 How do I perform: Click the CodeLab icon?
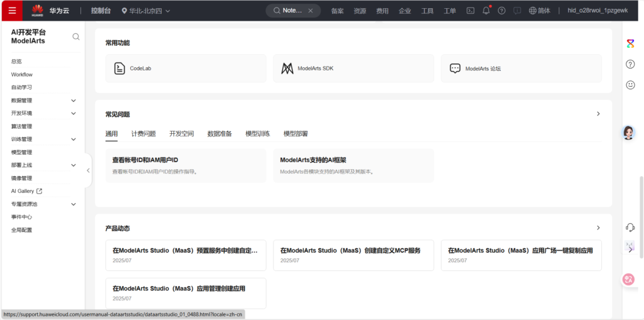pos(119,69)
